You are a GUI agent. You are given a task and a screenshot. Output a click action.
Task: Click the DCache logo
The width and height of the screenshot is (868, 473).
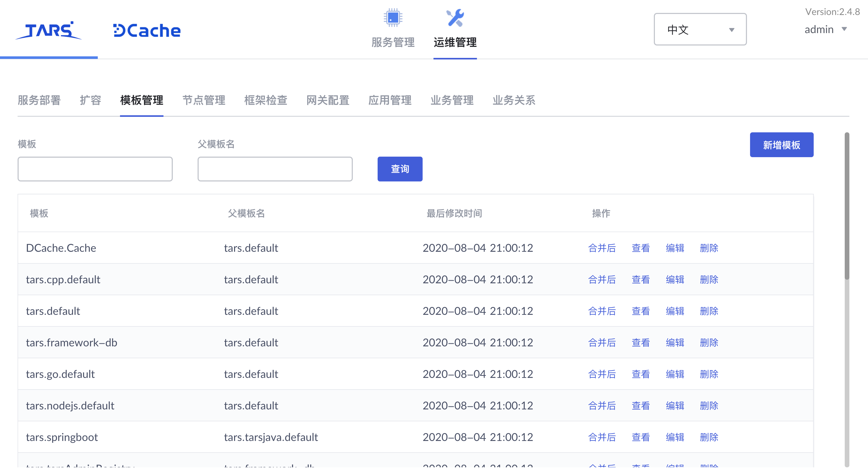tap(147, 30)
